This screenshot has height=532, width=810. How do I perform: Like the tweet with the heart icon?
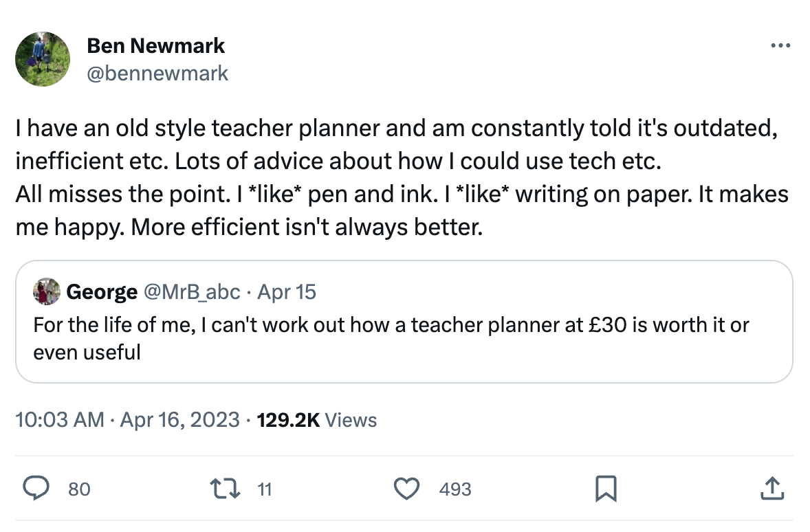pos(406,489)
